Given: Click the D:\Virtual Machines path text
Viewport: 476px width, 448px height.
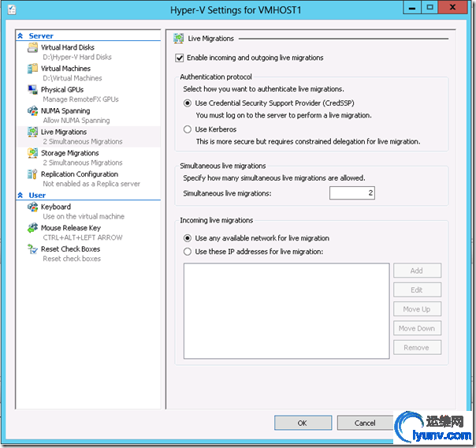Looking at the screenshot, I should point(73,78).
